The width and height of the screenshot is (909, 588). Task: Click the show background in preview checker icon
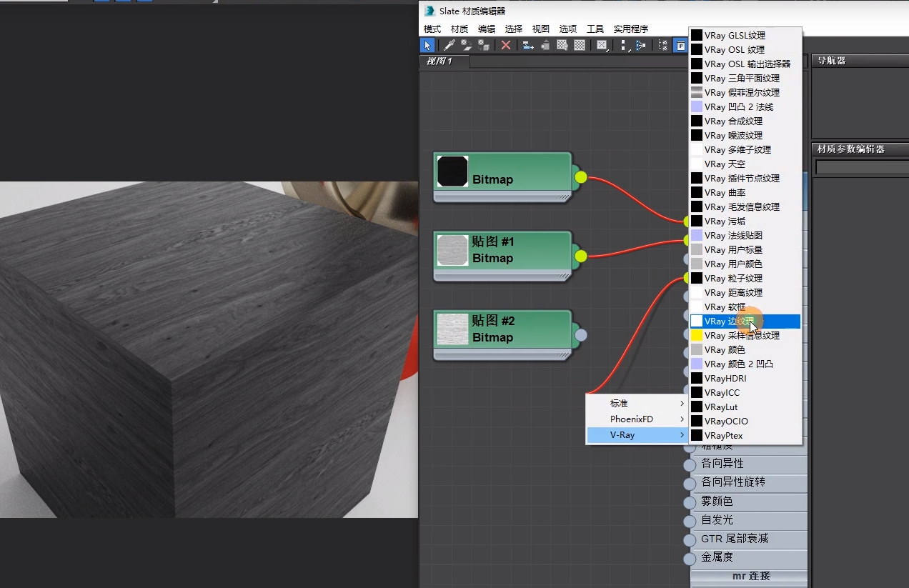tap(580, 45)
